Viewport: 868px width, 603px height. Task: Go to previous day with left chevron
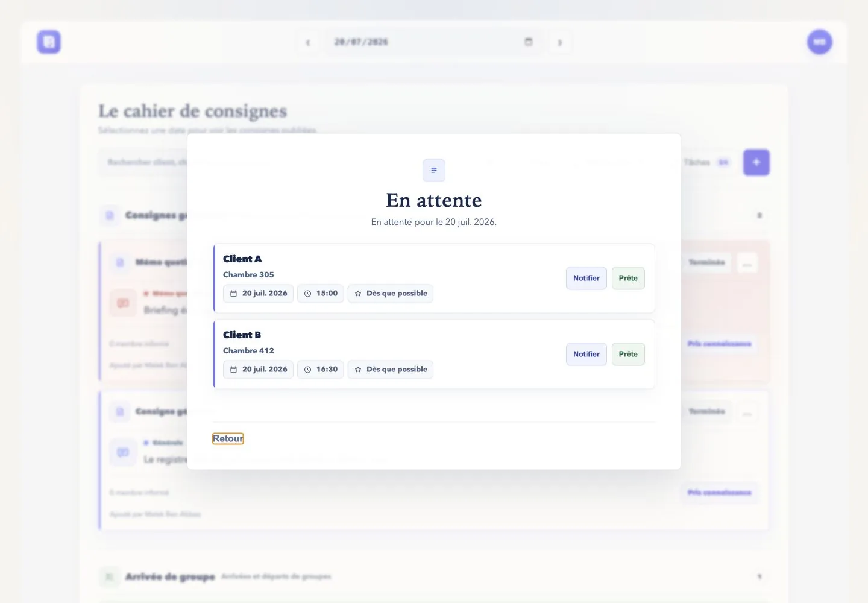tap(308, 42)
